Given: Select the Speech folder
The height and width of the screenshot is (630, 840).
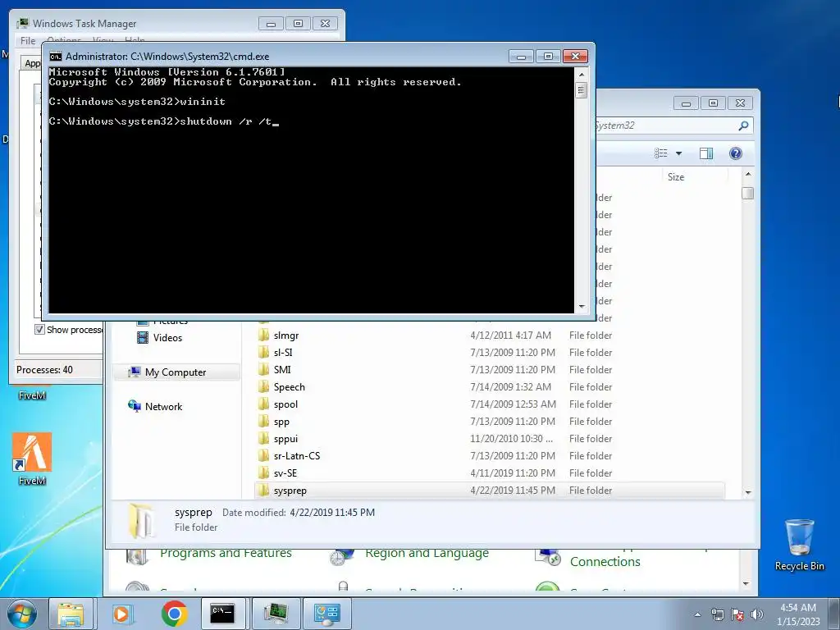Looking at the screenshot, I should (290, 387).
